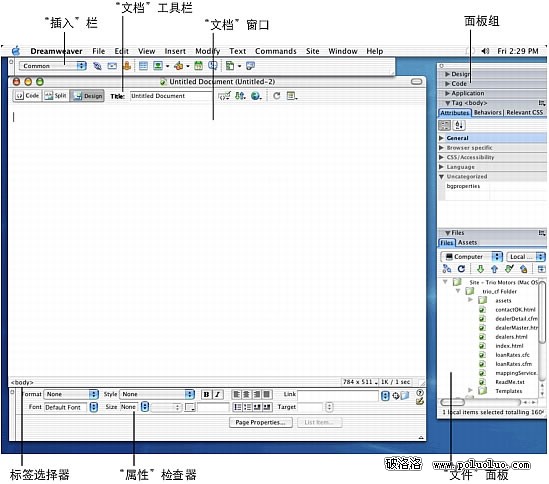
Task: Click the Tag Chooser icon
Action: click(x=250, y=66)
